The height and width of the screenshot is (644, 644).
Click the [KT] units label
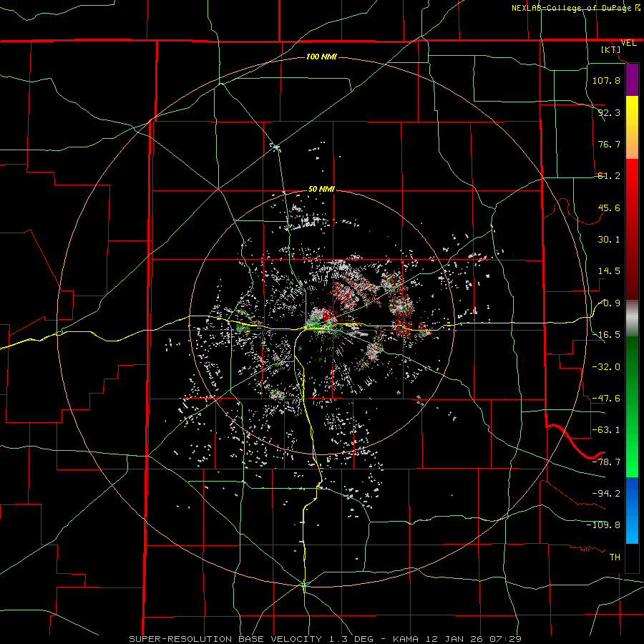[x=611, y=49]
